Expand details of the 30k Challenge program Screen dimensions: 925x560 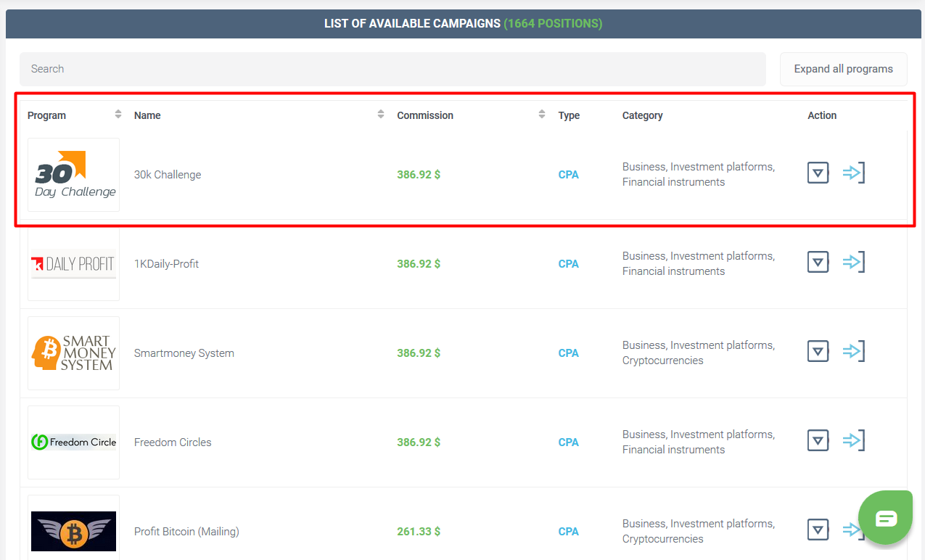click(x=818, y=173)
